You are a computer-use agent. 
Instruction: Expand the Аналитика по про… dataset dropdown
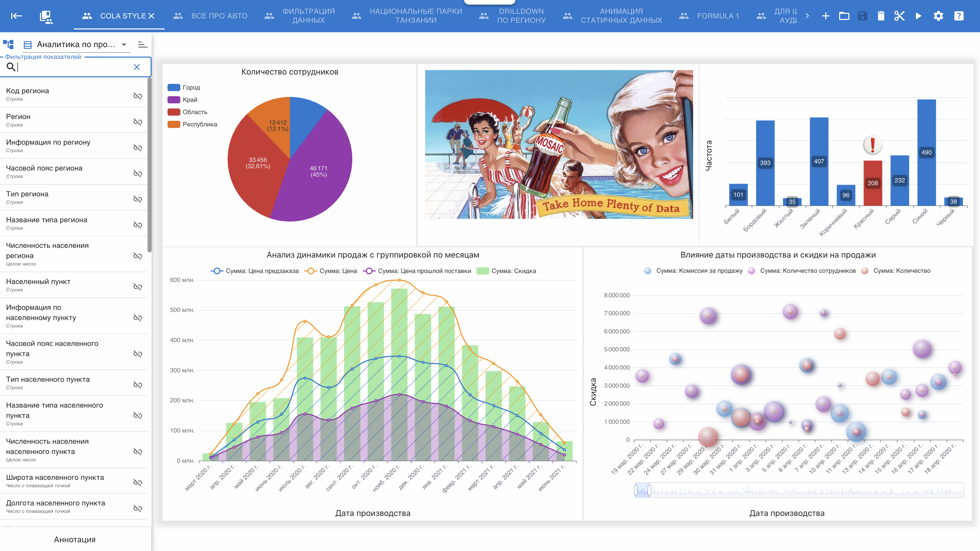[124, 45]
